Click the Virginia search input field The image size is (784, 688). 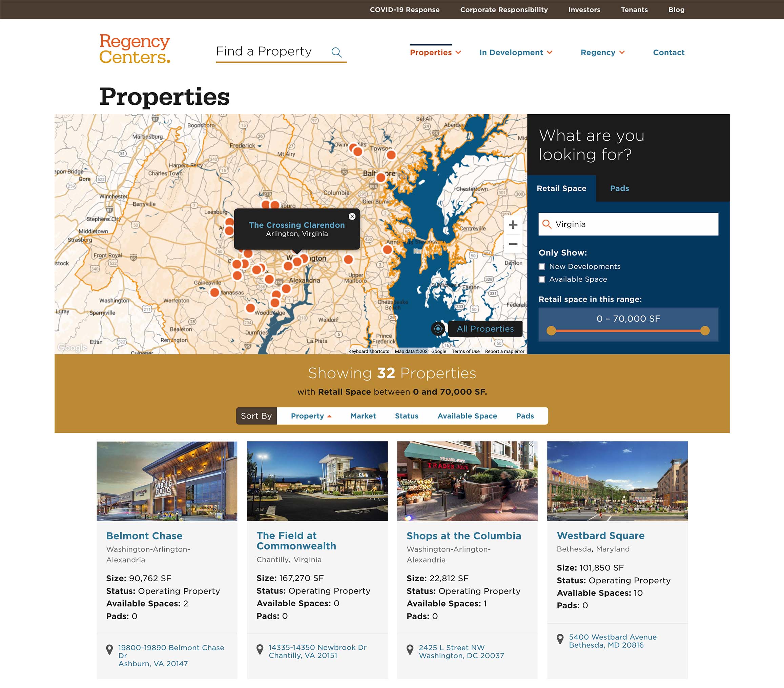point(629,224)
